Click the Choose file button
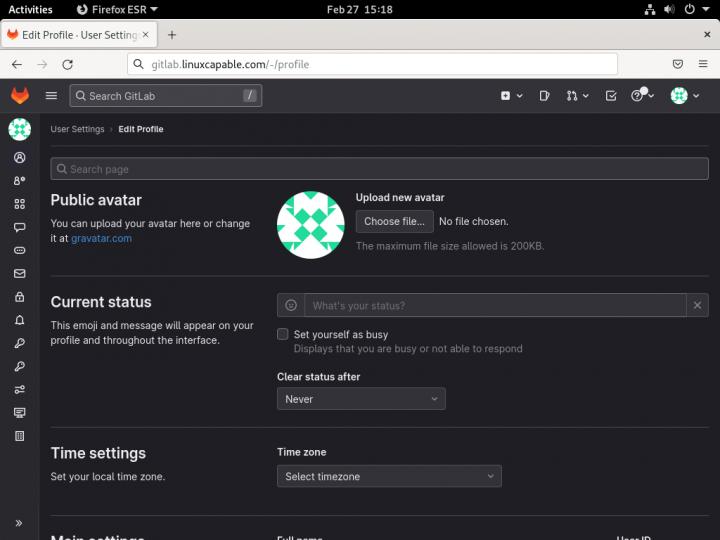This screenshot has width=720, height=540. pos(394,221)
